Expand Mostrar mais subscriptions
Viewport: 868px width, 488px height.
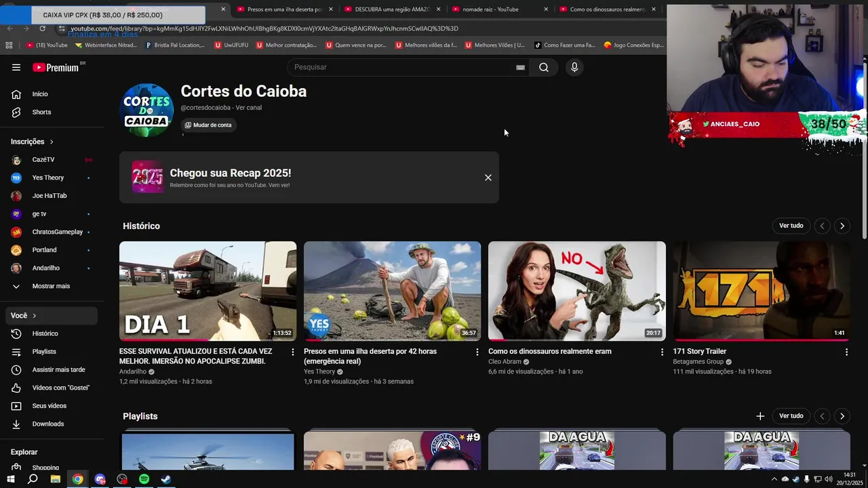(51, 286)
